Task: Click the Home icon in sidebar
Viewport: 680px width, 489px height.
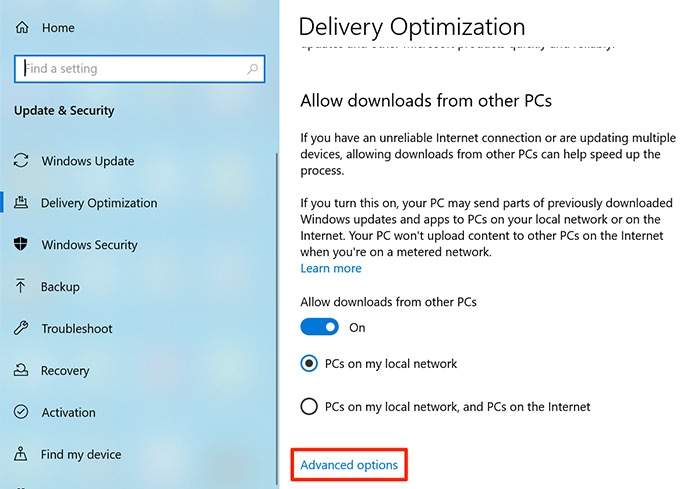Action: (22, 28)
